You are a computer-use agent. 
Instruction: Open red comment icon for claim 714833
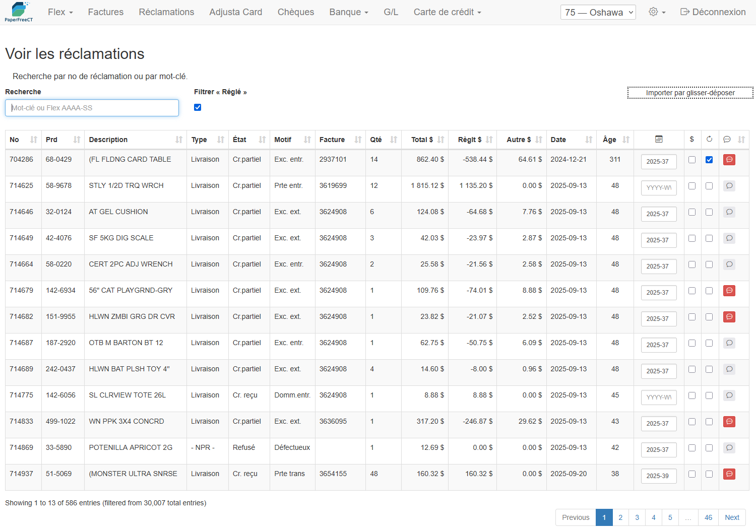(x=729, y=422)
